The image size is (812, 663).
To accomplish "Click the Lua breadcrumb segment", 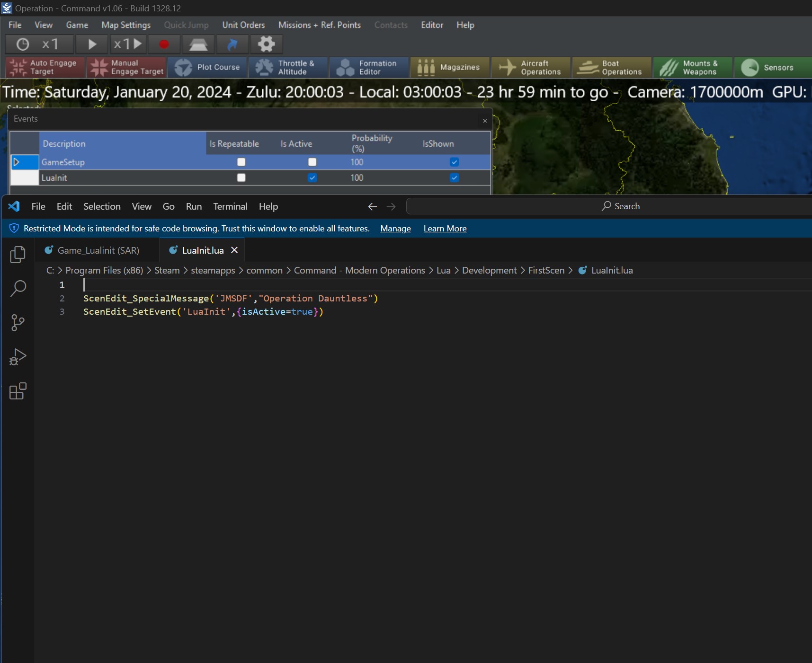I will (444, 270).
